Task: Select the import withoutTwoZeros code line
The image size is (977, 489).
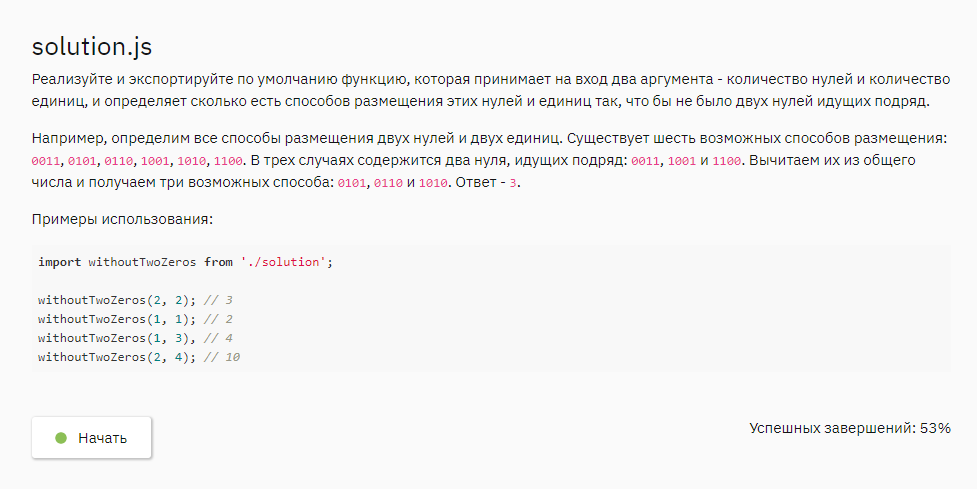Action: click(184, 262)
